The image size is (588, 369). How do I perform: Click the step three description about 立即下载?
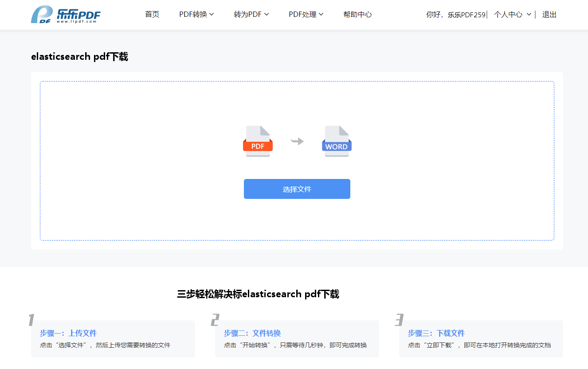pos(479,345)
